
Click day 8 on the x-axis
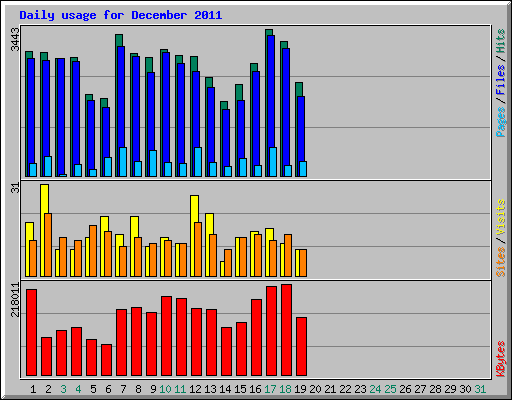(x=138, y=389)
